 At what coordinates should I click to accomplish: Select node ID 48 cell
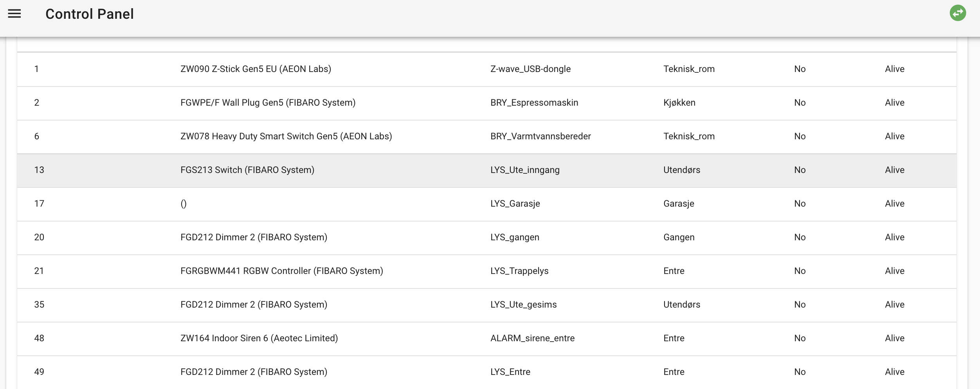(39, 339)
